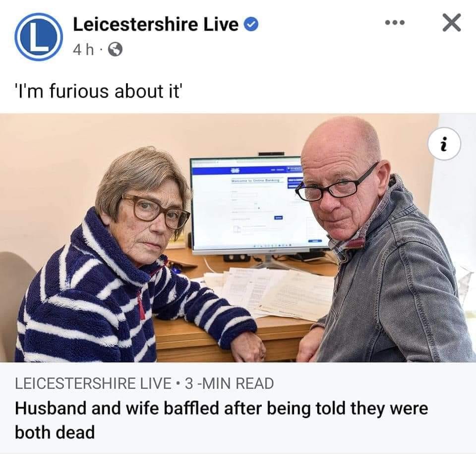Open the 4h post timestamp

click(x=83, y=50)
